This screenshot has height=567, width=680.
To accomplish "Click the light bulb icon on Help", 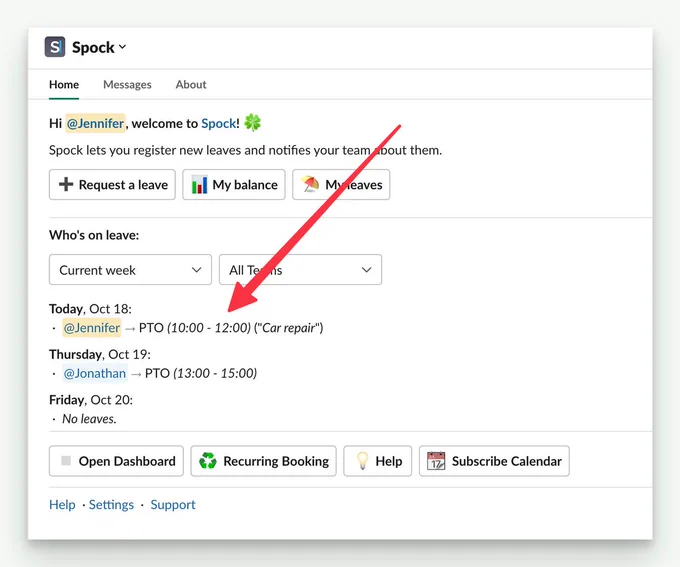I will pos(363,461).
